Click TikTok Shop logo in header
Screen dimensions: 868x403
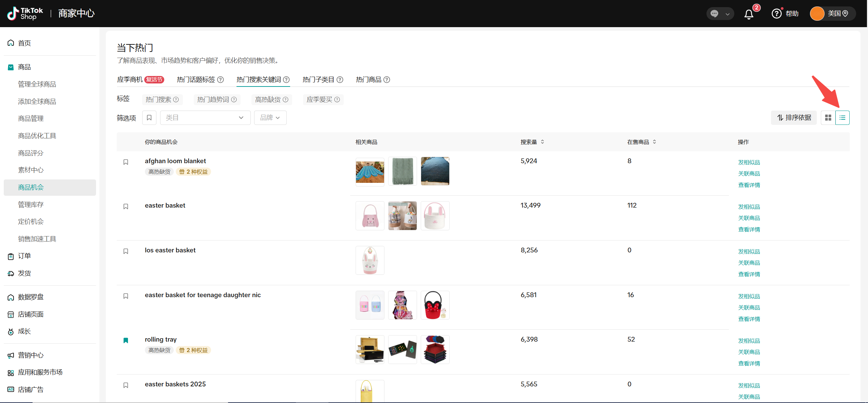(x=25, y=14)
